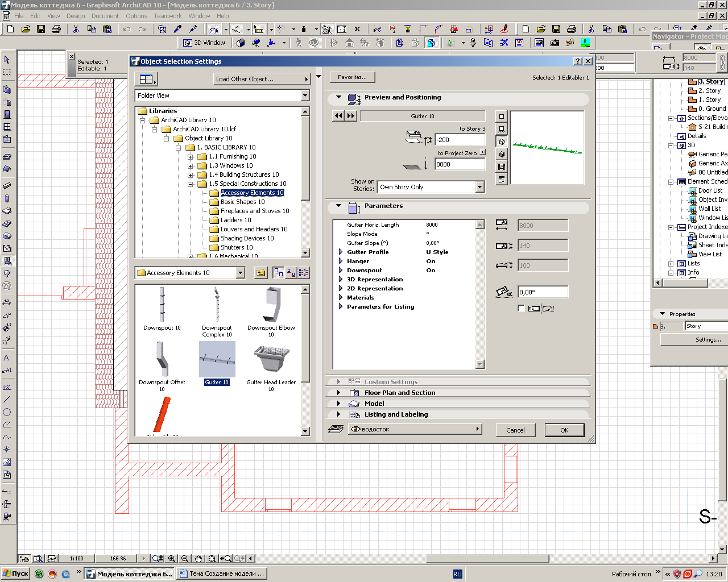Open the Window menu
Image resolution: width=728 pixels, height=582 pixels.
coord(199,16)
